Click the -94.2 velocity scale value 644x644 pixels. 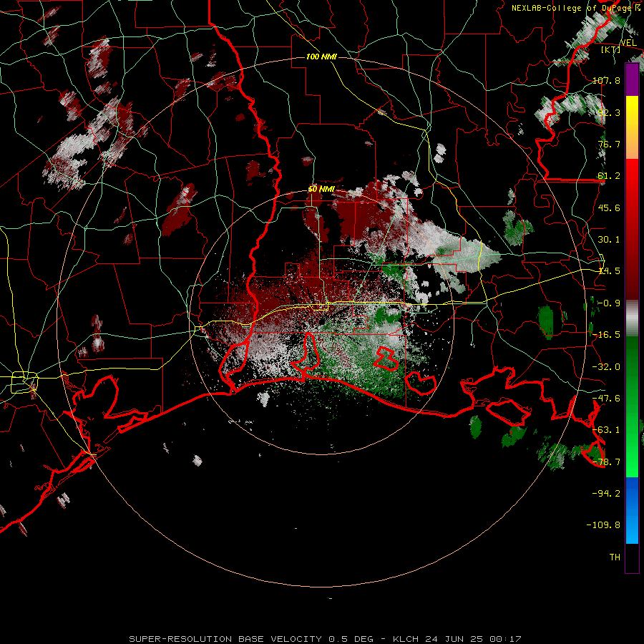click(x=606, y=493)
